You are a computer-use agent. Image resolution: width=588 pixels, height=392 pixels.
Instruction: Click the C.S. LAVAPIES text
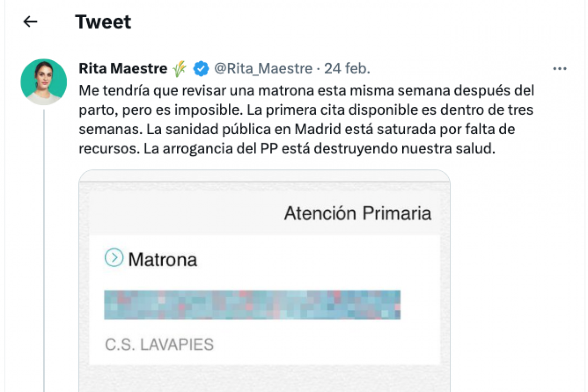(x=159, y=344)
